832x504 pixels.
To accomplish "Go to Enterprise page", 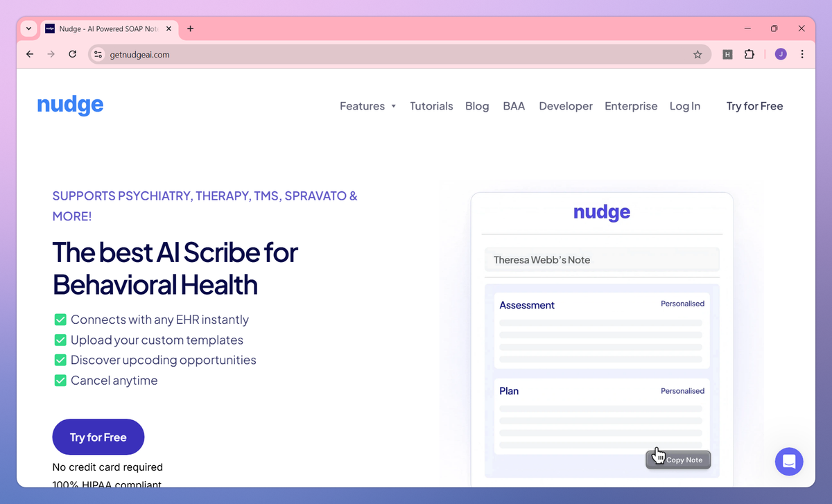I will tap(631, 106).
